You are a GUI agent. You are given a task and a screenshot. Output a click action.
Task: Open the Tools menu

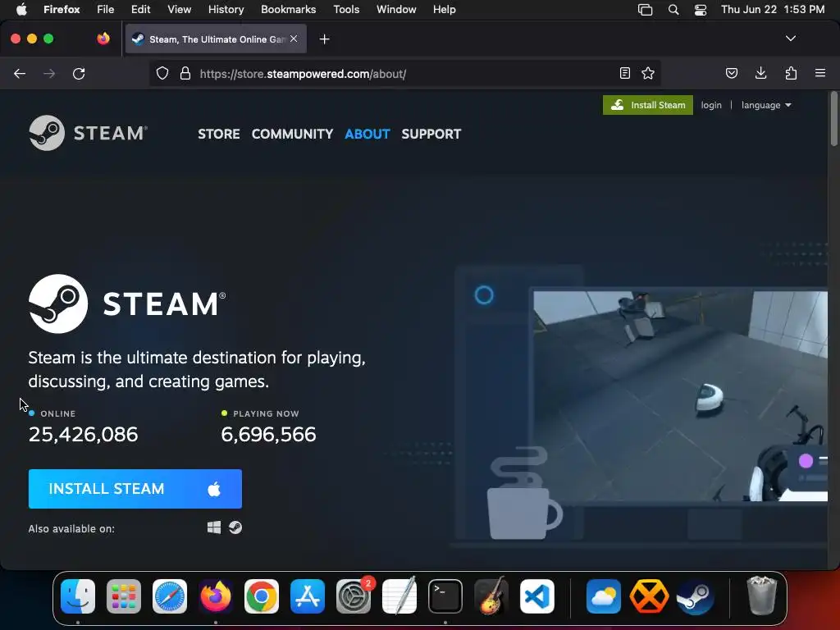point(346,10)
